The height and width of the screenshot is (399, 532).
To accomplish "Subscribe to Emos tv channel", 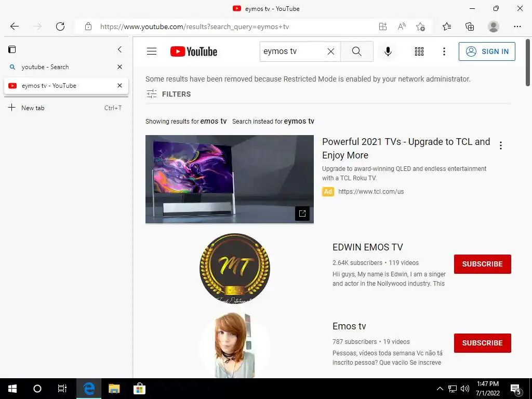I will 482,343.
